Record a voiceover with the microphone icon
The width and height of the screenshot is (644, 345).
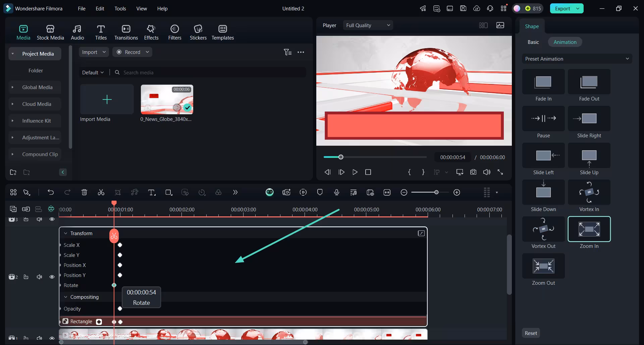[337, 192]
